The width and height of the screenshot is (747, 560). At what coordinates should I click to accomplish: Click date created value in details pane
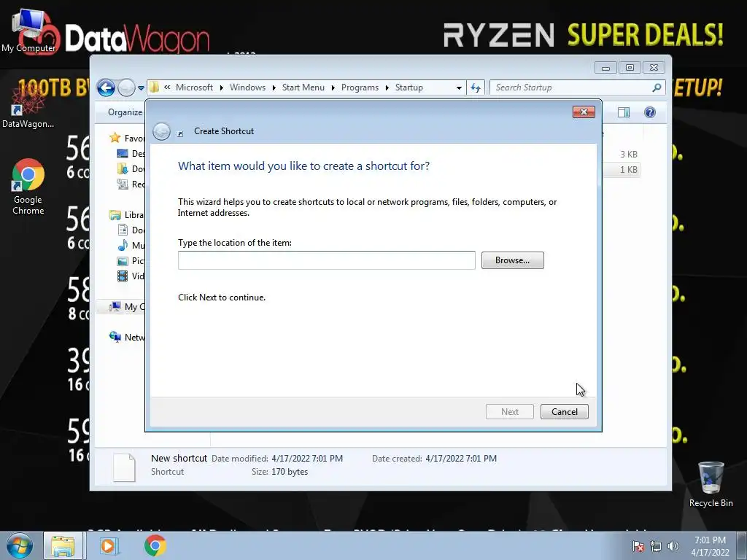click(461, 459)
